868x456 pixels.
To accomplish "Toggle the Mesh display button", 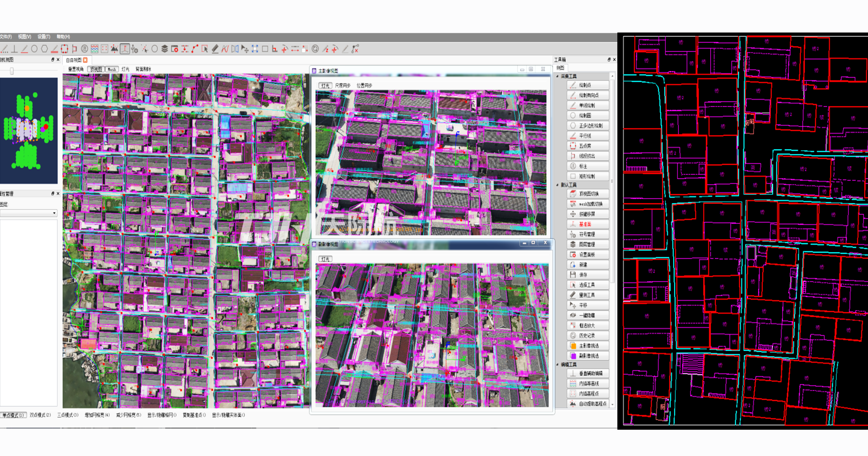I will pos(112,69).
